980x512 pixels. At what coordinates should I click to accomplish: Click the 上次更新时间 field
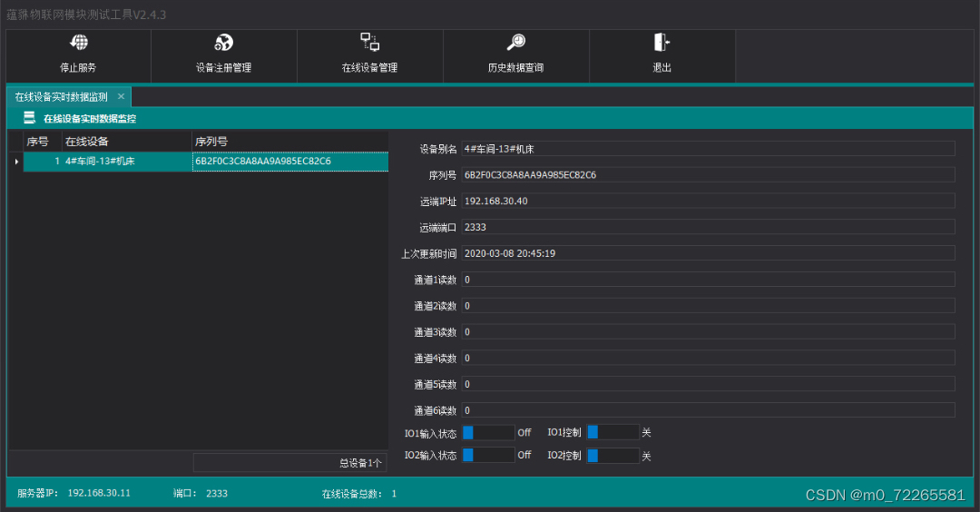tap(708, 253)
